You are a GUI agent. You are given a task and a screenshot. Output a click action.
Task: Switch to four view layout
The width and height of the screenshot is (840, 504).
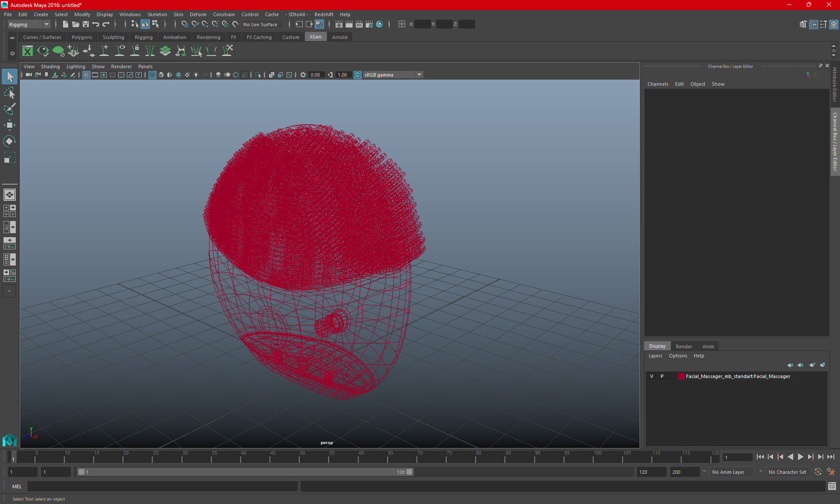[x=10, y=211]
